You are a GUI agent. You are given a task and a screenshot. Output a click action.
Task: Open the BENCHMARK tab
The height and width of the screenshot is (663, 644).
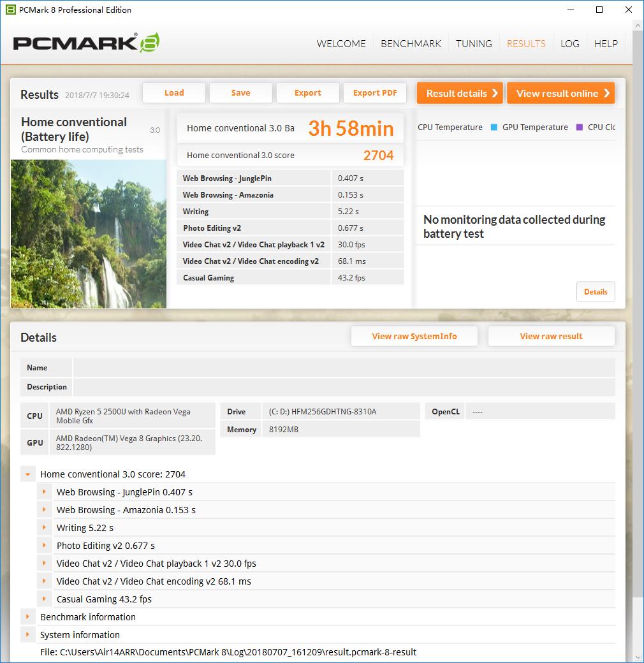411,43
